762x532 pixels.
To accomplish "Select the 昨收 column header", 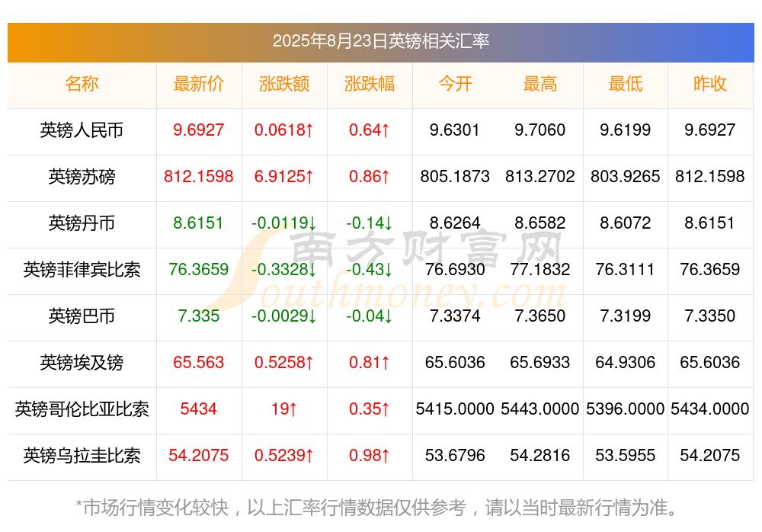I will [x=710, y=84].
